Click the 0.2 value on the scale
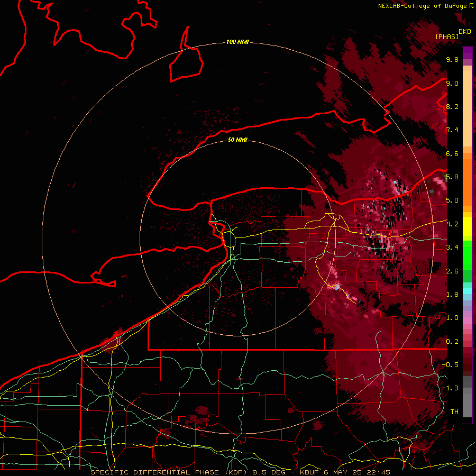This screenshot has width=476, height=476. (x=452, y=342)
